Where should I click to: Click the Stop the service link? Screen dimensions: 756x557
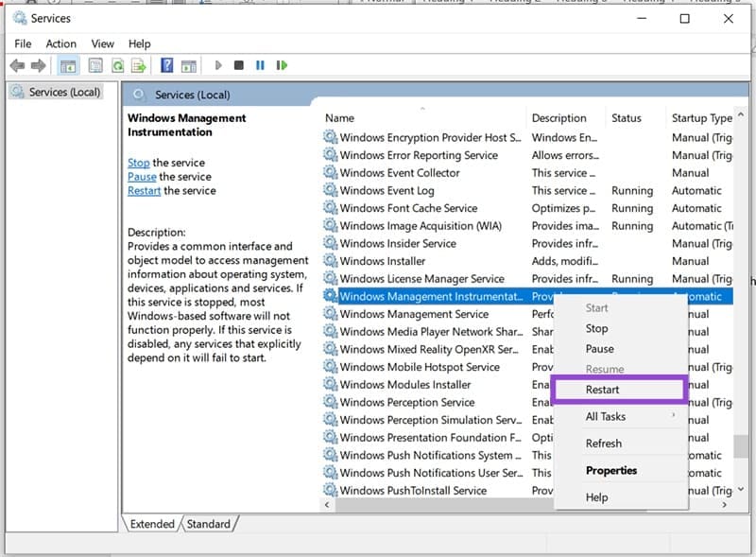click(x=138, y=163)
